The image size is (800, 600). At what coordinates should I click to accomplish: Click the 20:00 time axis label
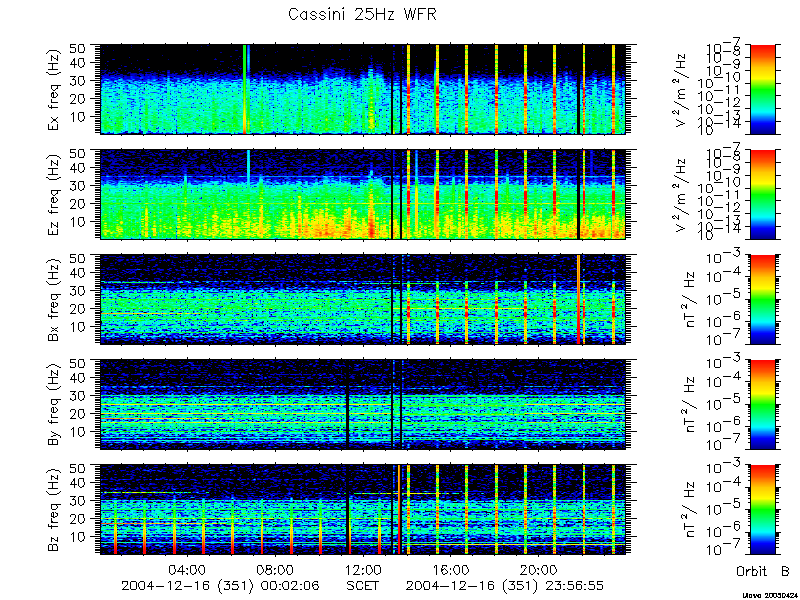(x=539, y=569)
